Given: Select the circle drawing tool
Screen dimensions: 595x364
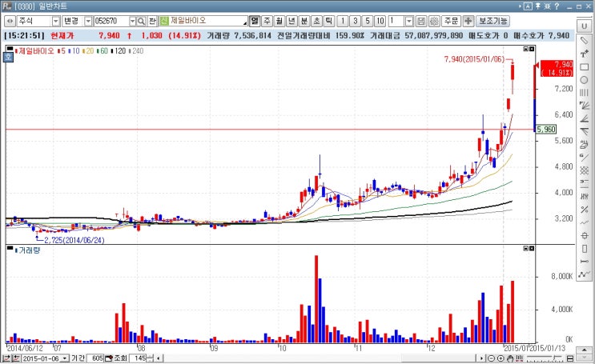Looking at the screenshot, I should point(585,80).
